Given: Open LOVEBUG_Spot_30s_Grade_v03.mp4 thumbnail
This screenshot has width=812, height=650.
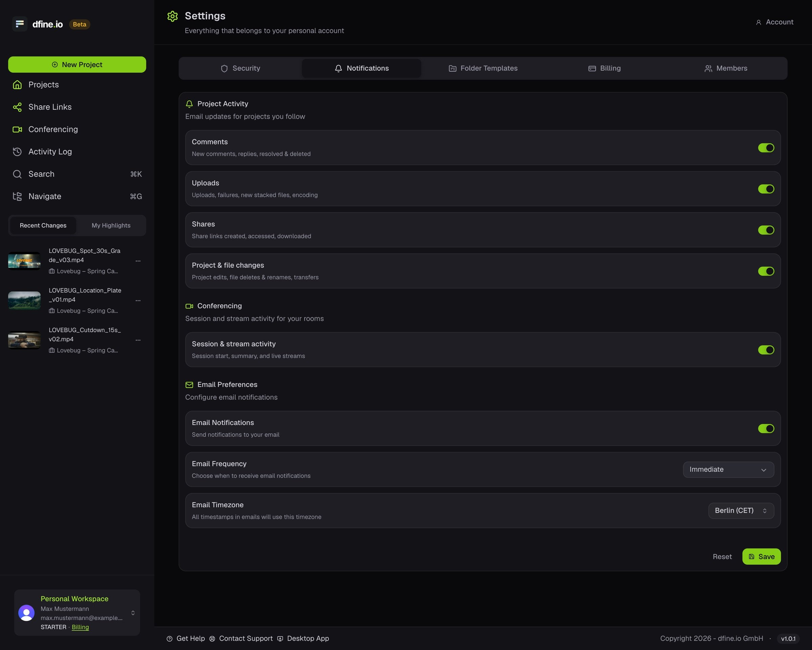Looking at the screenshot, I should (24, 261).
